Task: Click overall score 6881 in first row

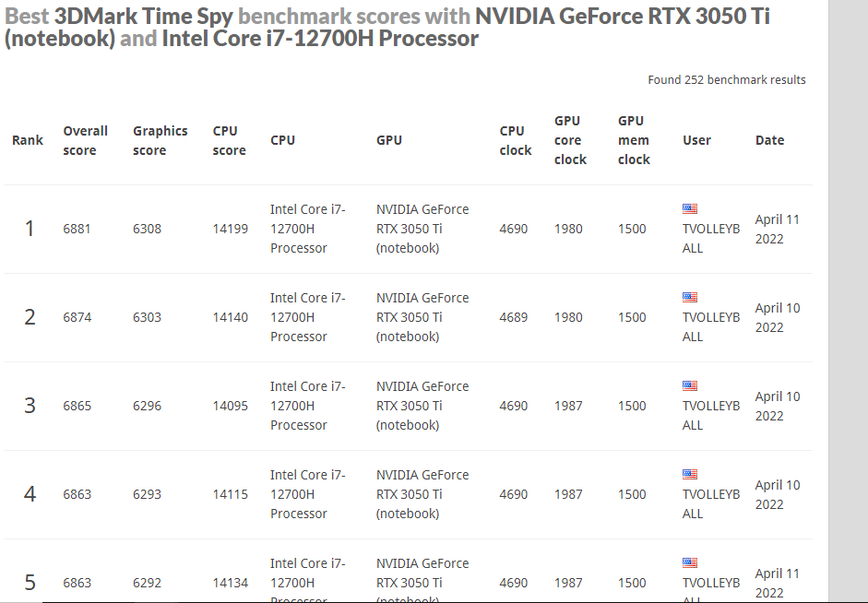Action: click(77, 229)
